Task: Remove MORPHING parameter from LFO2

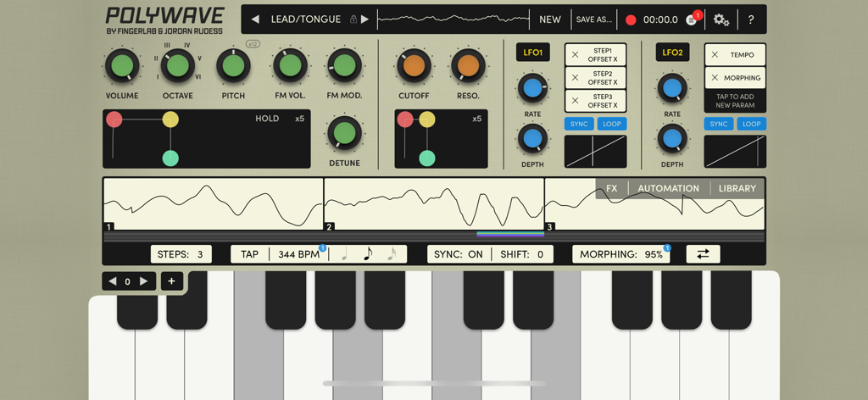Action: [x=715, y=77]
